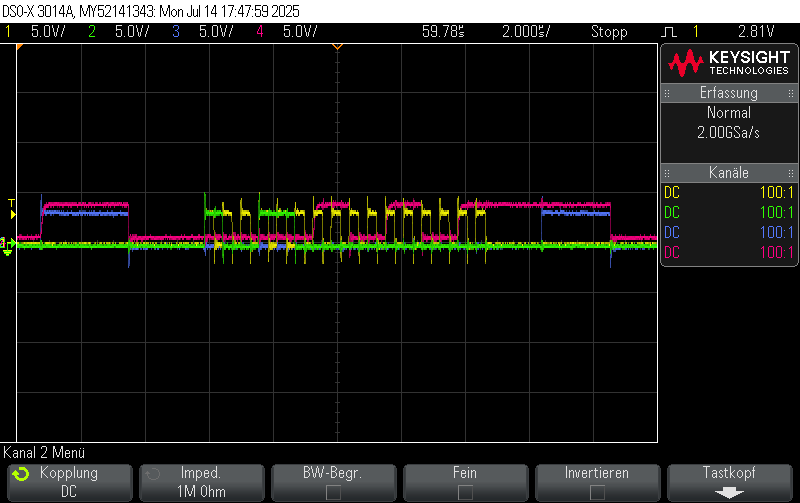800x503 pixels.
Task: Click the Normal acquisition mode text
Action: coord(729,112)
